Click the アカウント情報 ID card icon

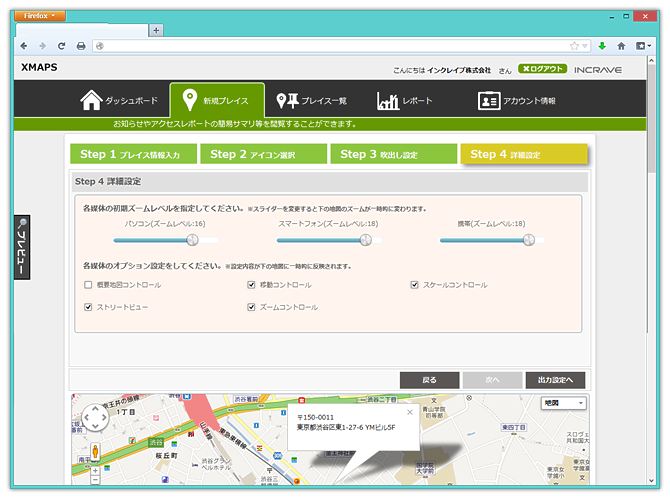pos(488,100)
